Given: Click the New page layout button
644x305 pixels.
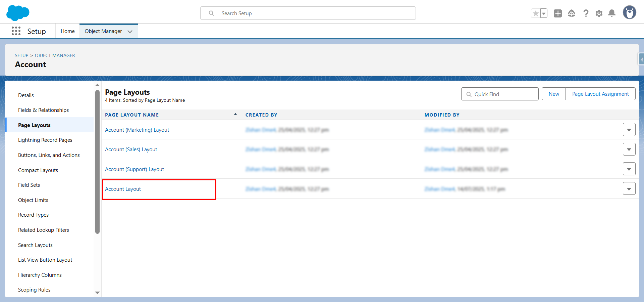Looking at the screenshot, I should pos(554,94).
